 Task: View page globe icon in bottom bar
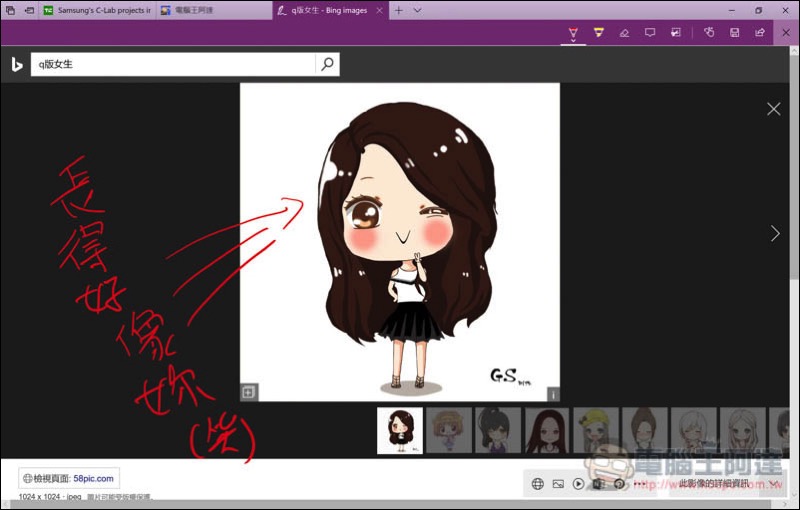[537, 484]
